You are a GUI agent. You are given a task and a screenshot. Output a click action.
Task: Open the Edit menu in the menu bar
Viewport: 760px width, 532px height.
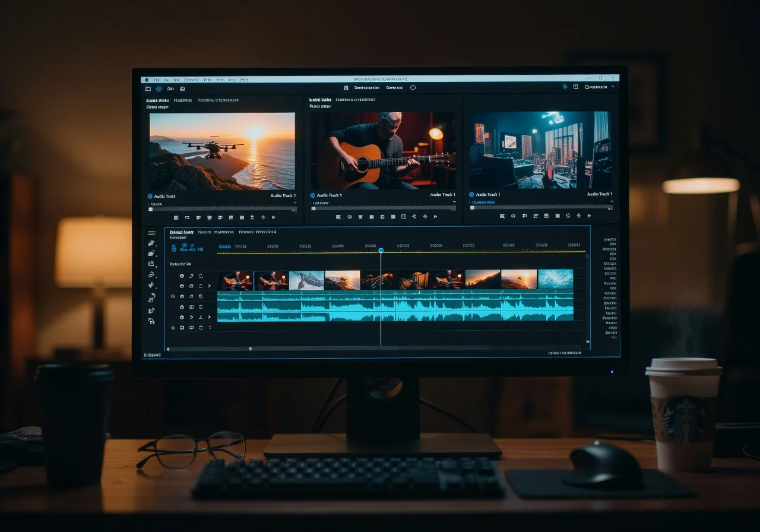(x=166, y=79)
